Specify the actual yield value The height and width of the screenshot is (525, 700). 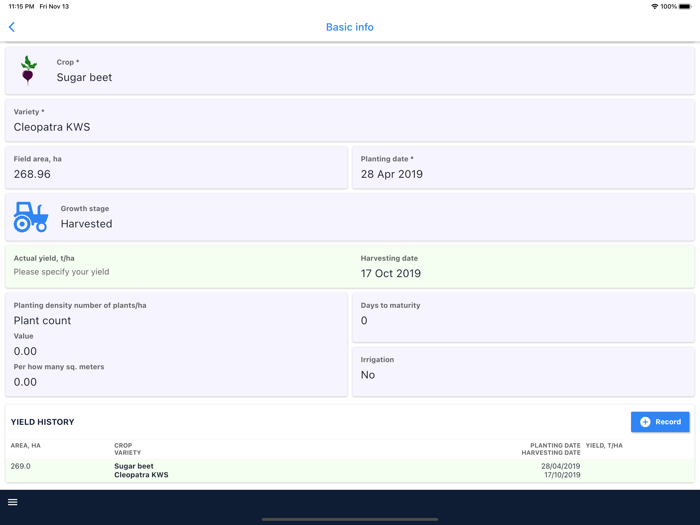61,272
